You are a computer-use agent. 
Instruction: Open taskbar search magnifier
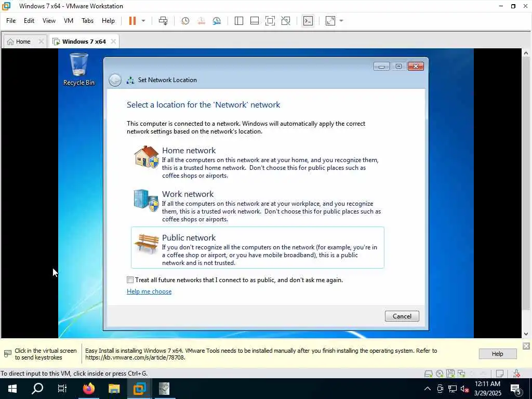[37, 389]
